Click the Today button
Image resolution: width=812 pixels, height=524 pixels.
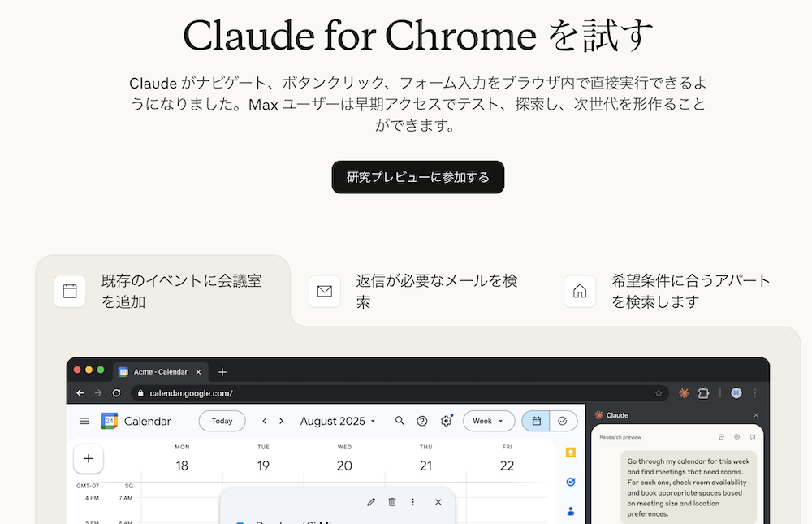tap(222, 421)
